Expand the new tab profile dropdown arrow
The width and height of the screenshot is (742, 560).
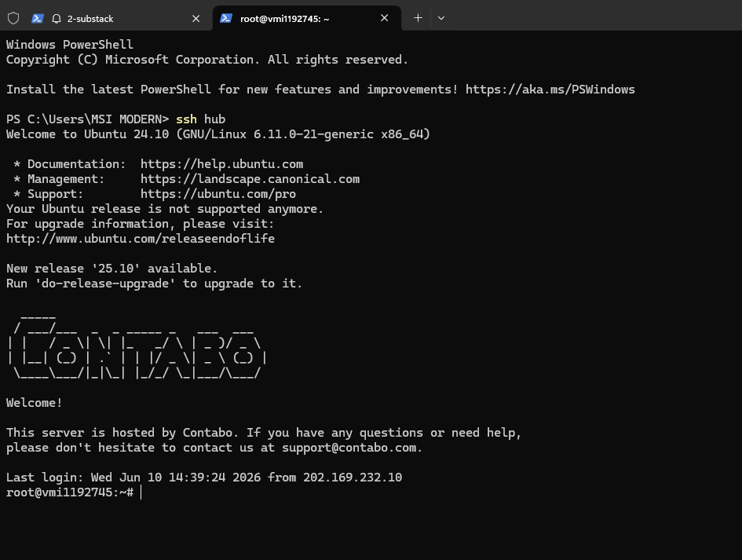coord(441,18)
